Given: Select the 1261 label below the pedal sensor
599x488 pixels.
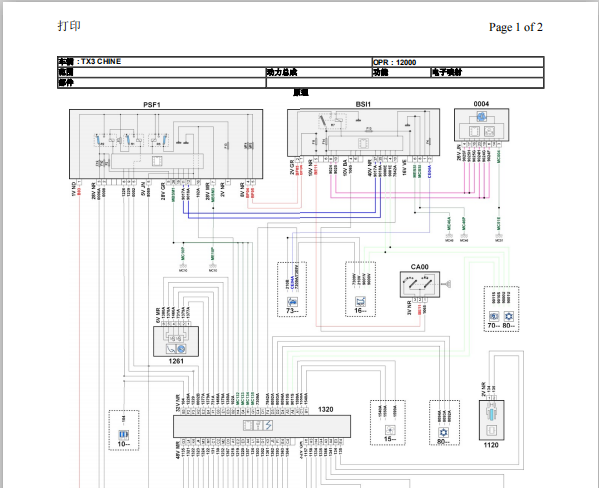Looking at the screenshot, I should [x=176, y=361].
